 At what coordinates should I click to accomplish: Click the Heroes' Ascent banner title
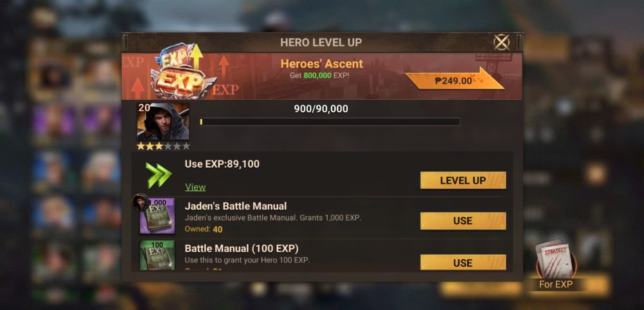coord(321,64)
